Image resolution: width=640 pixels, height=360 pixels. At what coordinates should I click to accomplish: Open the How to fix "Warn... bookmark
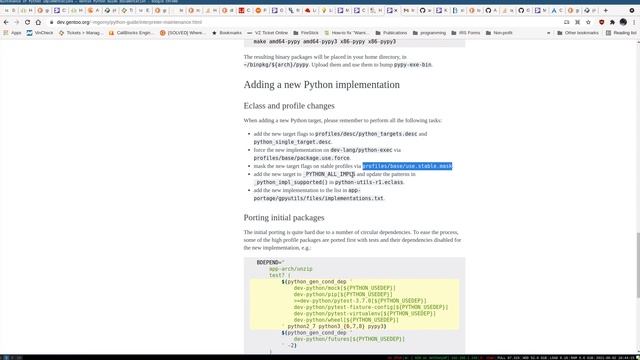point(346,33)
